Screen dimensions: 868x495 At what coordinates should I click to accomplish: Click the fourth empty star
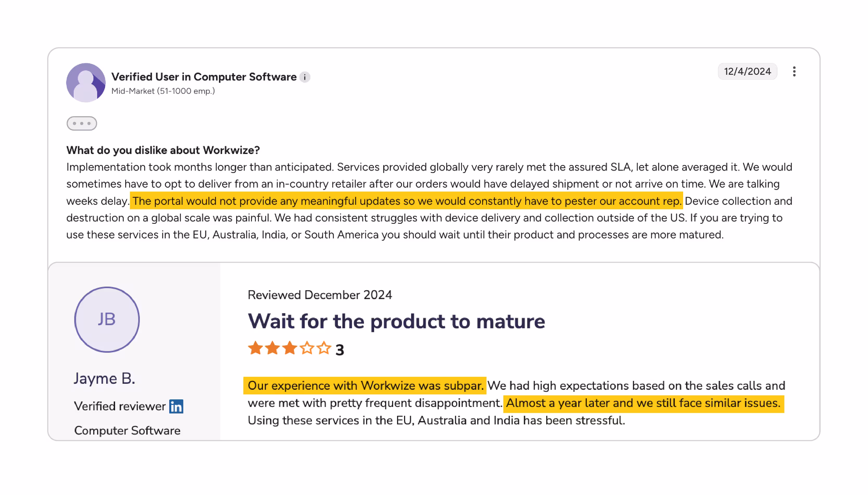pyautogui.click(x=307, y=348)
